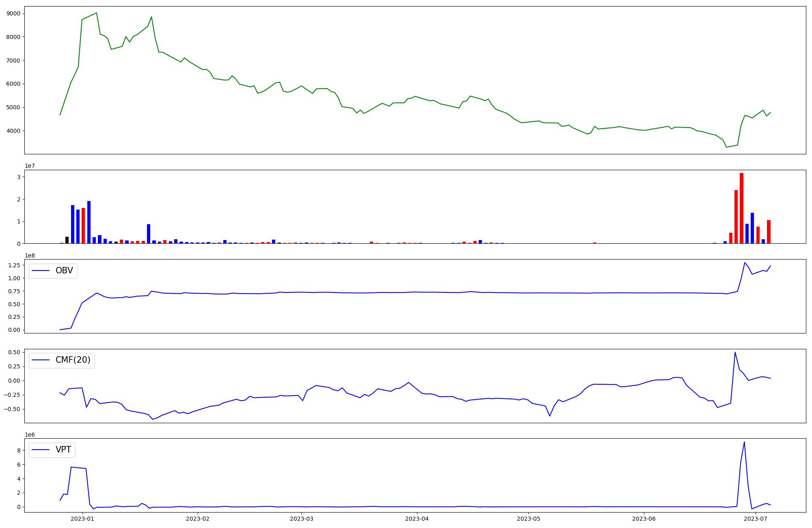
Task: Select the 2023-01 date tick label
Action: (x=82, y=519)
